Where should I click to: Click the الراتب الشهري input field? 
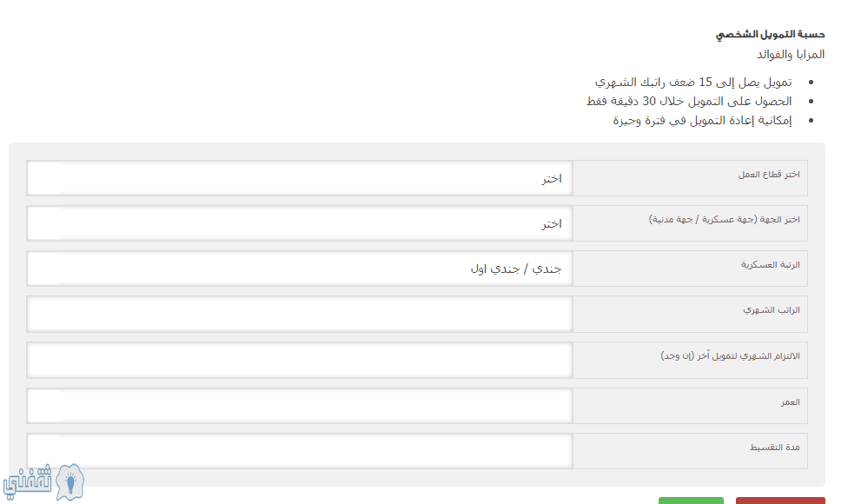click(x=300, y=314)
